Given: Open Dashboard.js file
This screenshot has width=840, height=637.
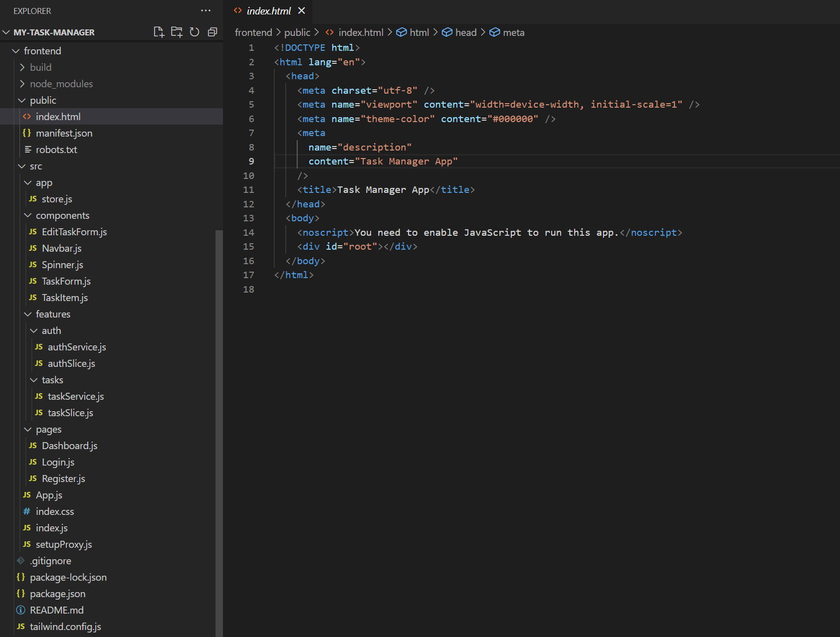Looking at the screenshot, I should pos(111,446).
